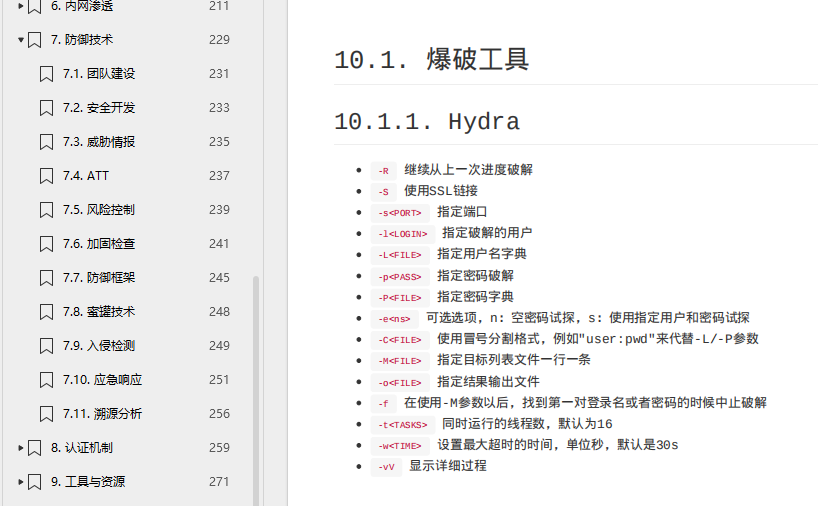
Task: Open bookmark 7.1. 团队建设
Action: pos(99,74)
